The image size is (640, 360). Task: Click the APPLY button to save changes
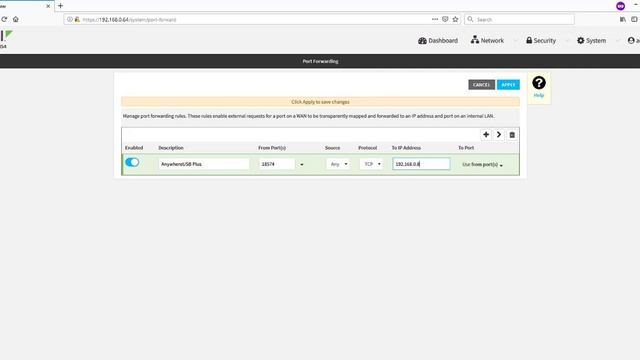[508, 84]
